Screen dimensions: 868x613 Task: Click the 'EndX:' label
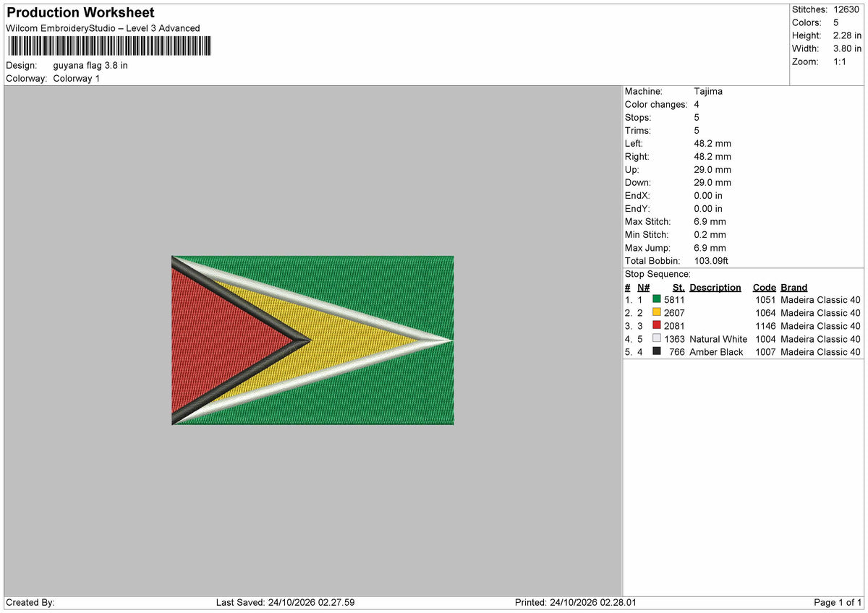(638, 195)
